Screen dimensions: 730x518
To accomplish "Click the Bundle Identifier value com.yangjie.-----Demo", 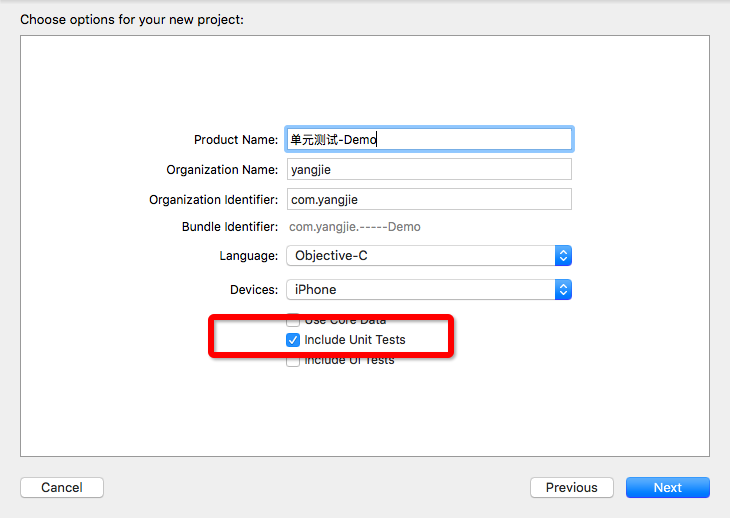I will (x=355, y=227).
